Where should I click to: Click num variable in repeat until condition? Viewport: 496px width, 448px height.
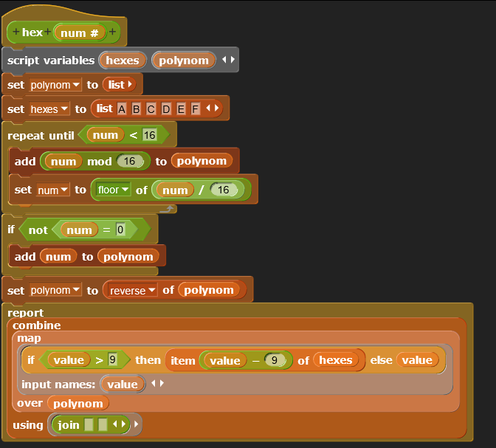click(106, 135)
